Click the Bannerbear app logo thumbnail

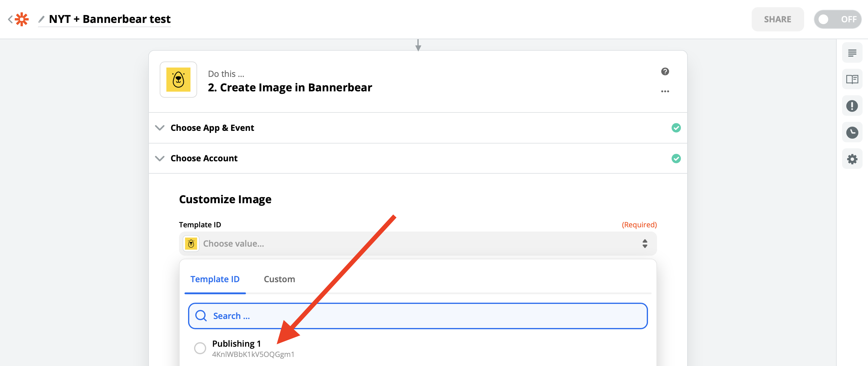[178, 80]
